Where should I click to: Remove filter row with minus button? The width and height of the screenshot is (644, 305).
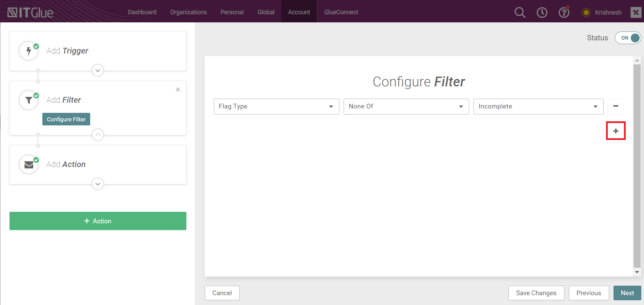616,106
